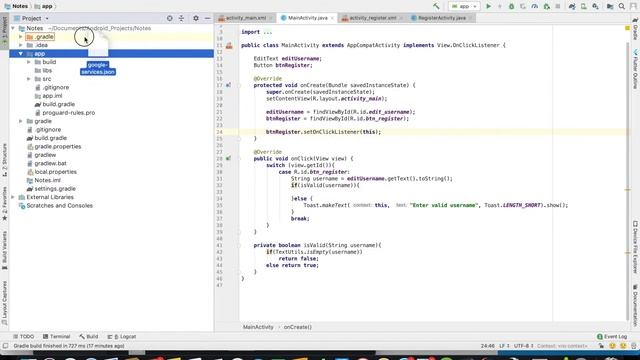This screenshot has height=360, width=640.
Task: Click the class gutter icon beside MainActivity
Action: 229,45
